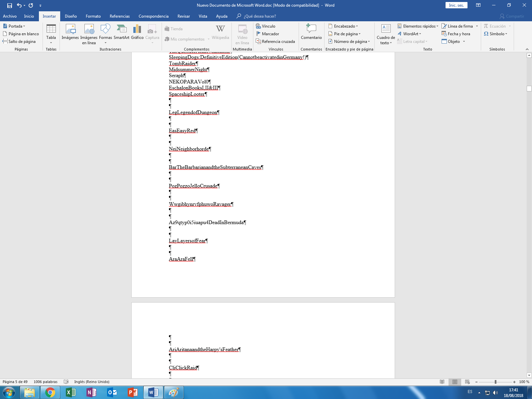
Task: Click the Inglés (Reino Unido) language indicator
Action: coord(92,382)
